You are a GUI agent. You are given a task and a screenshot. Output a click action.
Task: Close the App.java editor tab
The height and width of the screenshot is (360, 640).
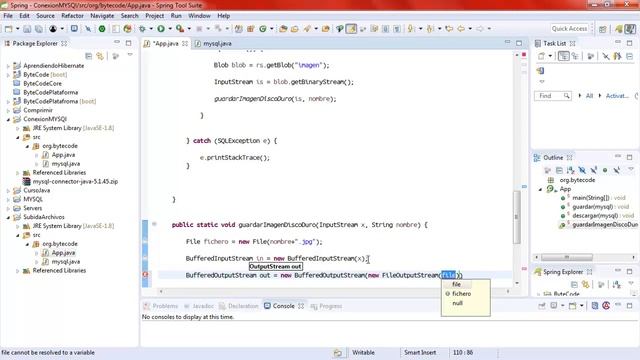tap(185, 43)
